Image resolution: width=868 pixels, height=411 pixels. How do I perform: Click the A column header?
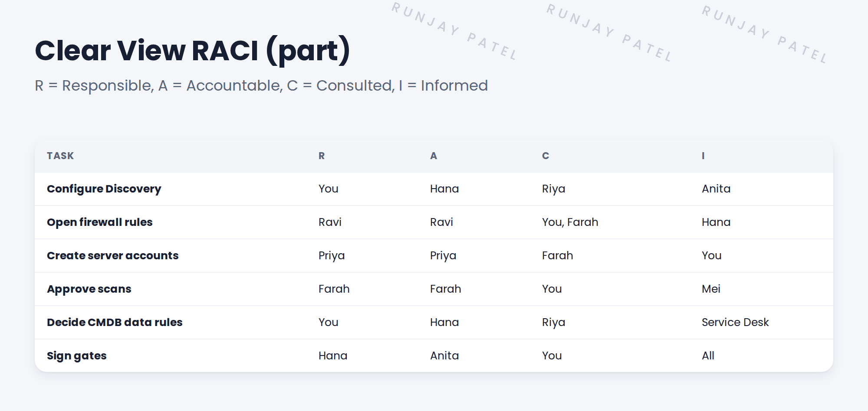coord(434,156)
